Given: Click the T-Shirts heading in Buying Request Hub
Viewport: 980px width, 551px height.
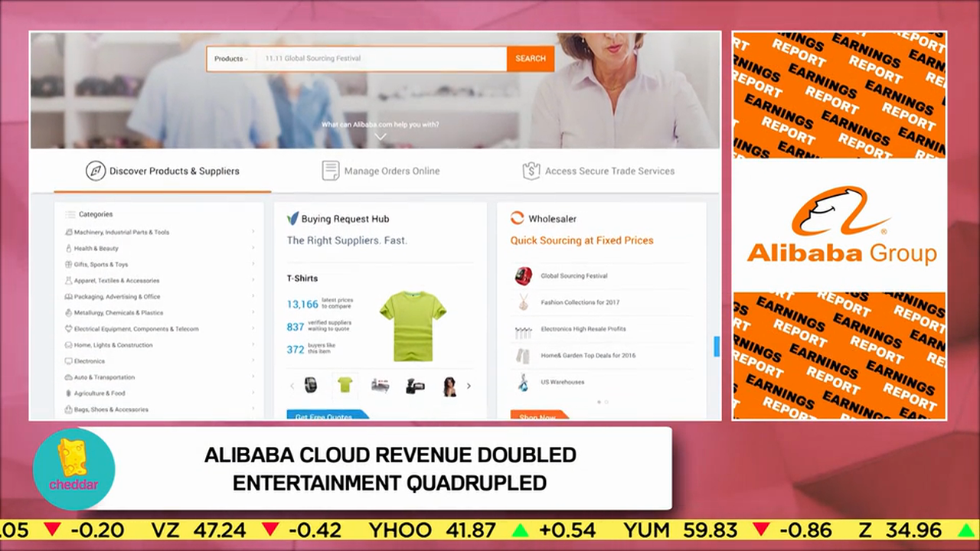Looking at the screenshot, I should (x=302, y=278).
